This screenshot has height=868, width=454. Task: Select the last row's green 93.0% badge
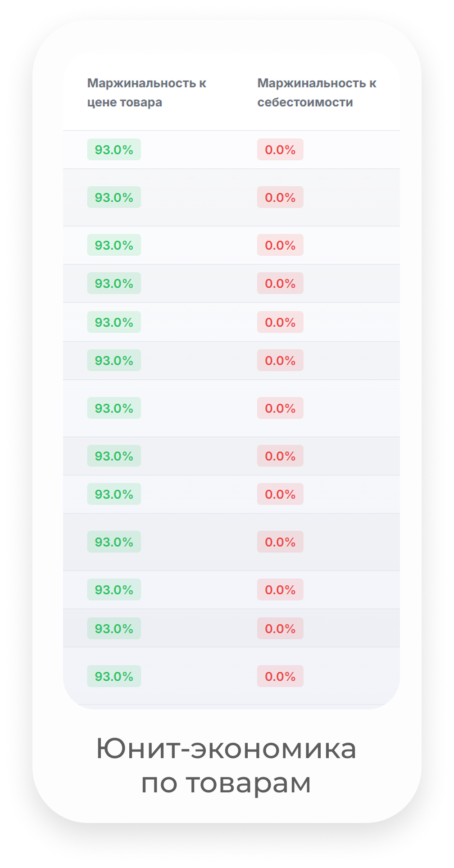(114, 676)
